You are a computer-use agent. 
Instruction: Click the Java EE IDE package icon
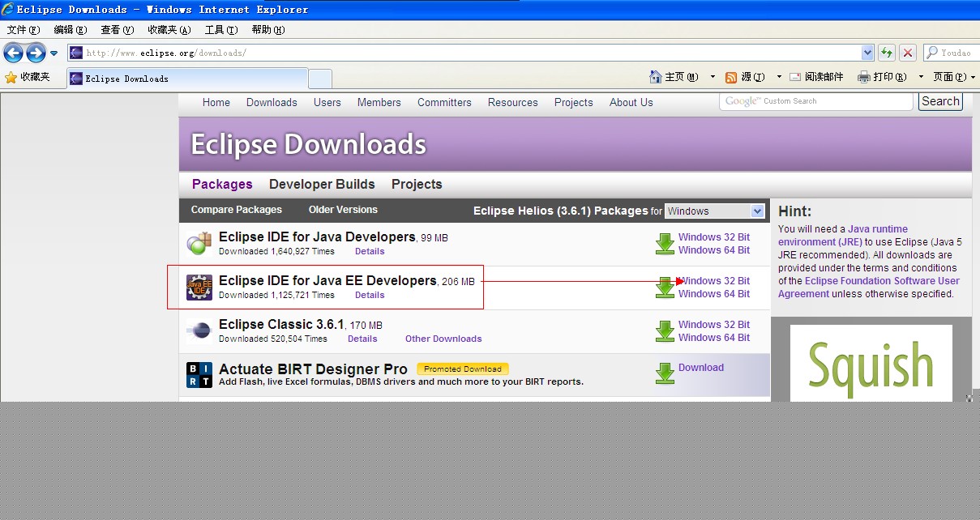[199, 288]
